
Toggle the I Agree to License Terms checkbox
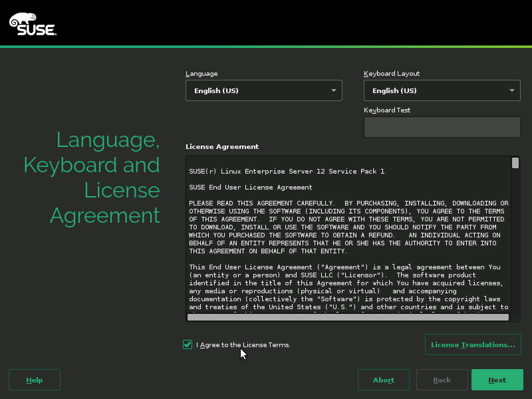(x=188, y=344)
